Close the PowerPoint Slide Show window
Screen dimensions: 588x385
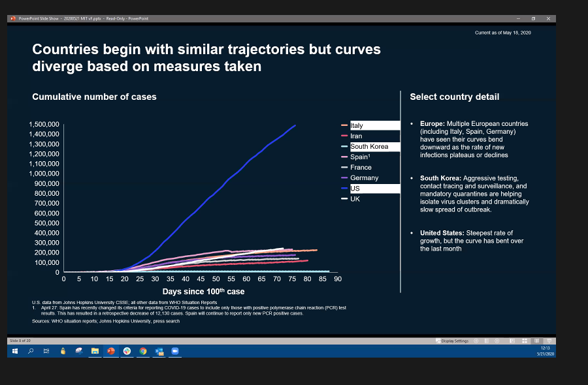tap(548, 18)
